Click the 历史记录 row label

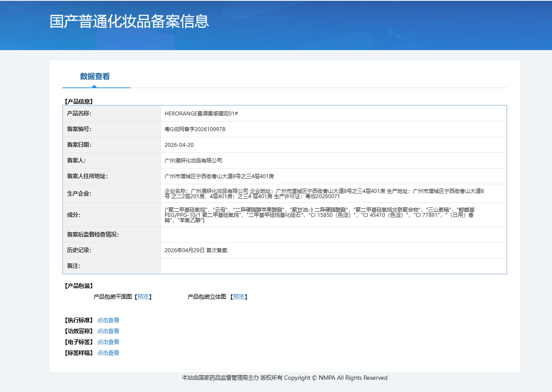point(79,250)
